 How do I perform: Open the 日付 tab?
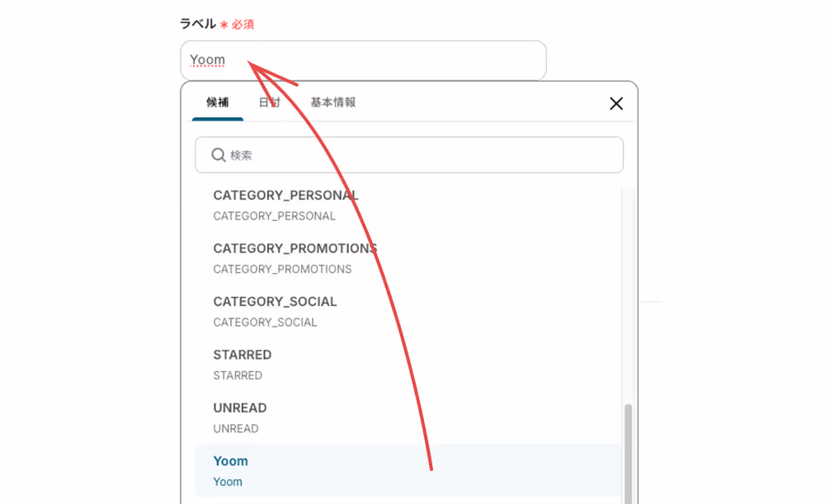tap(269, 102)
